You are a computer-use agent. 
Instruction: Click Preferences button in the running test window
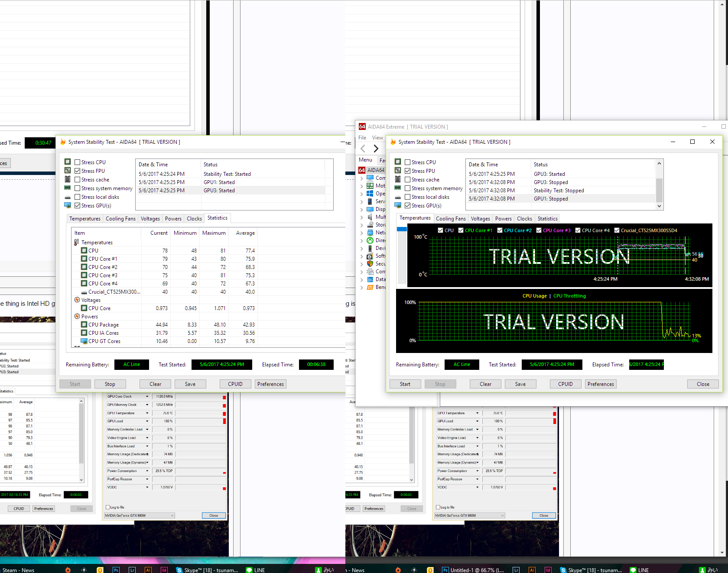(270, 384)
